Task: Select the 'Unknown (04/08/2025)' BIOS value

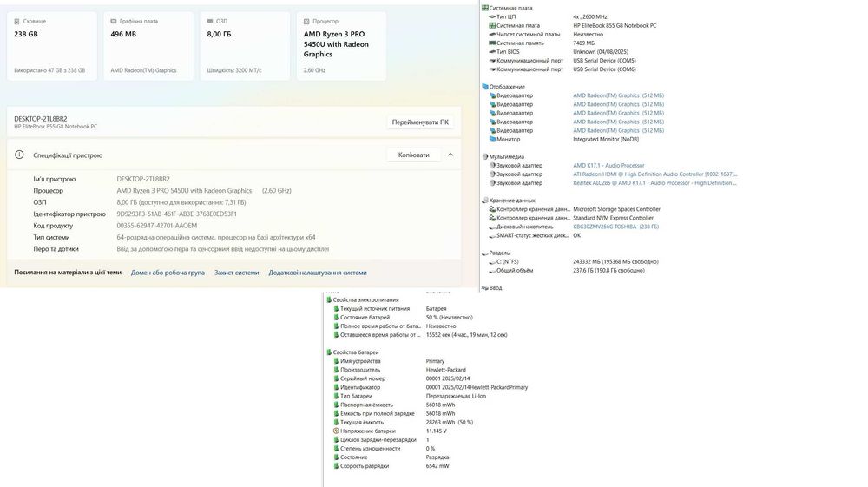Action: point(600,52)
